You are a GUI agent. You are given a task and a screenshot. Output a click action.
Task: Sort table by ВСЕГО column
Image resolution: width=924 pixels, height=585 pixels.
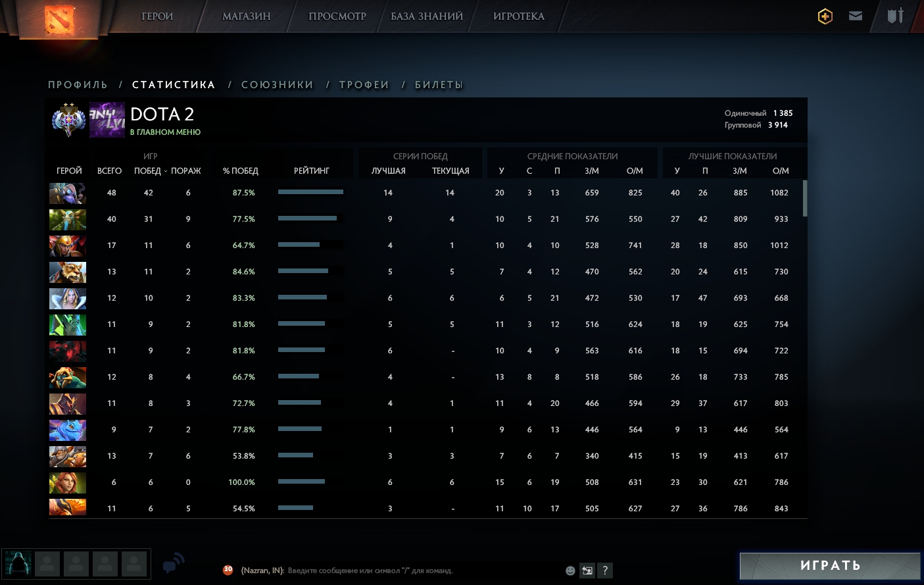click(x=109, y=171)
